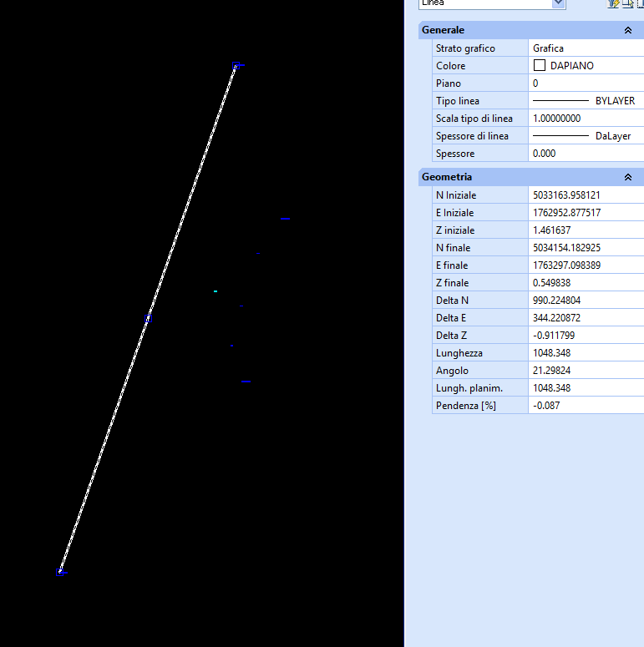The height and width of the screenshot is (647, 644).
Task: Click the DAPIANO color swatch
Action: [540, 65]
